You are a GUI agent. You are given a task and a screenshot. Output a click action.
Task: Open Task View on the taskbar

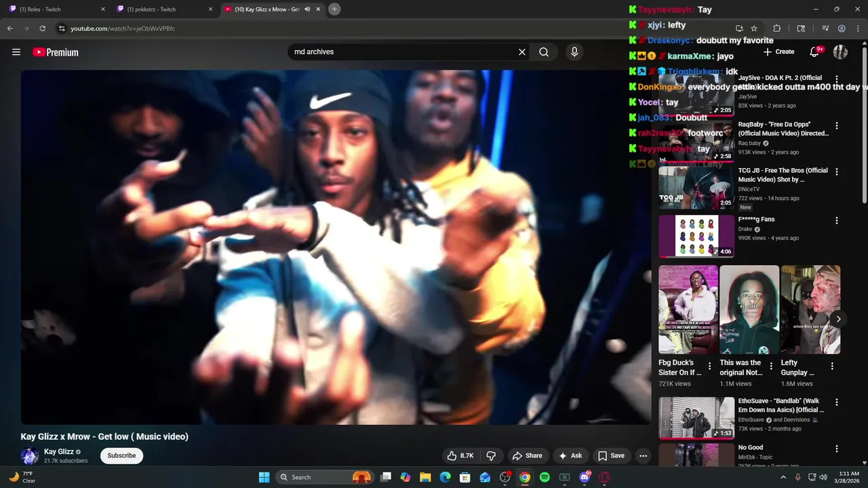tap(386, 477)
